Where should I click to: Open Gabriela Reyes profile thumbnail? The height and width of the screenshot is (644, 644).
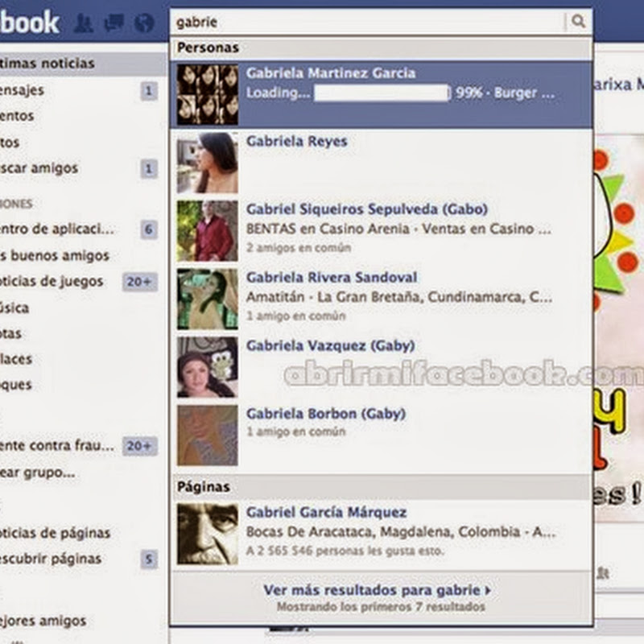208,163
